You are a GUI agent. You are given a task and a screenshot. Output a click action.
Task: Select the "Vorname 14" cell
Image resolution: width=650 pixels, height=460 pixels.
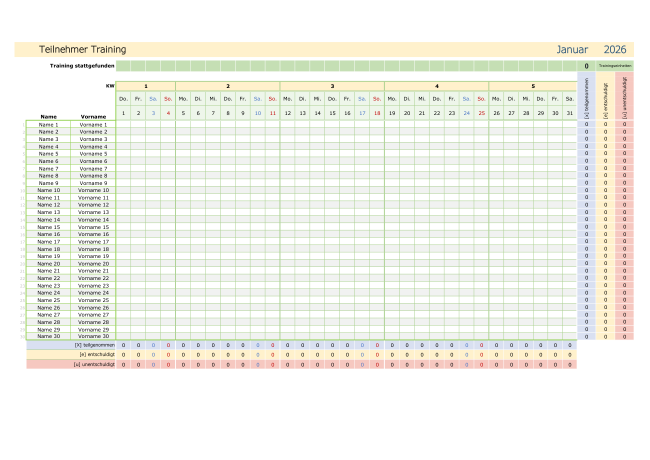[93, 220]
